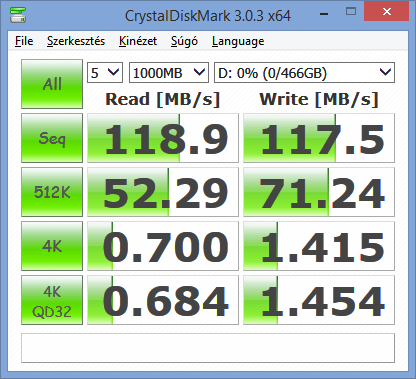Click the Read [MB/s] column header
The height and width of the screenshot is (379, 416).
163,99
